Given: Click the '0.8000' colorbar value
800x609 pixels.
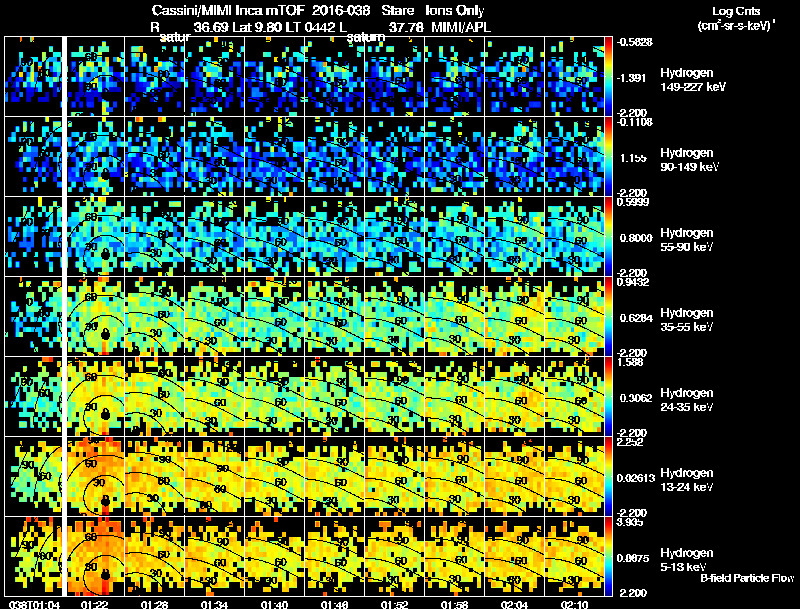Looking at the screenshot, I should click(x=636, y=238).
